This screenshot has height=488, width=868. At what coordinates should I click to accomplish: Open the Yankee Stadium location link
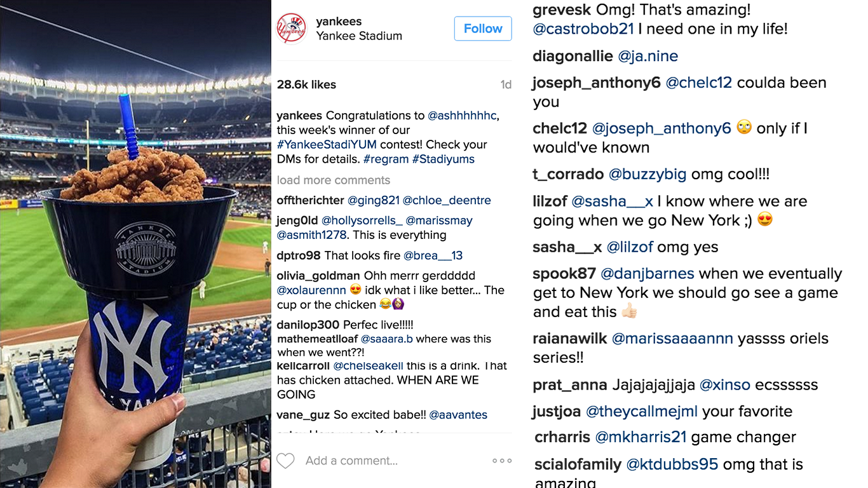coord(359,36)
